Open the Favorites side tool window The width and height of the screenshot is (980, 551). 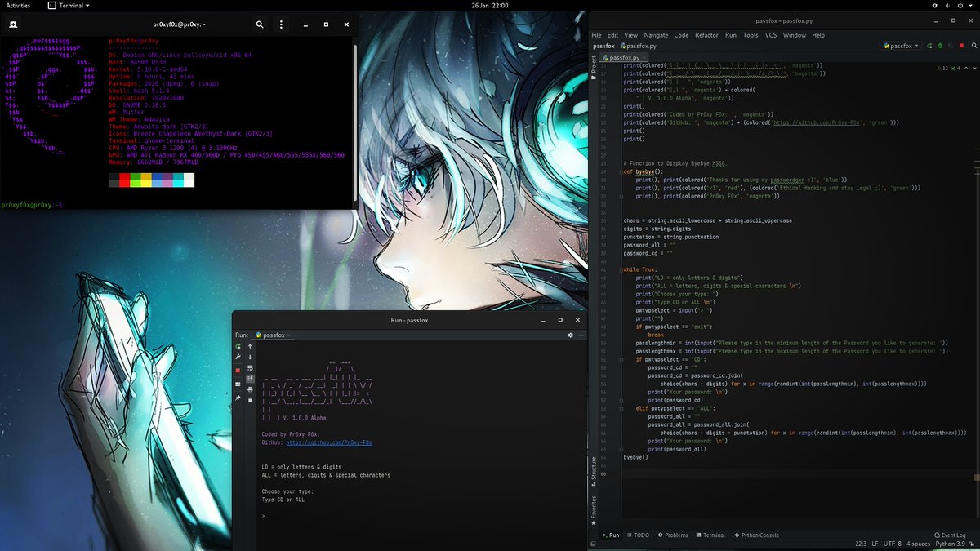coord(594,509)
